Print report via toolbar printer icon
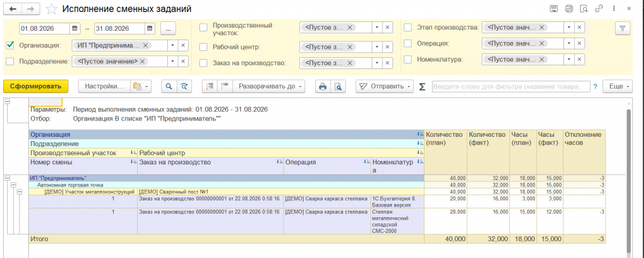 coord(323,87)
